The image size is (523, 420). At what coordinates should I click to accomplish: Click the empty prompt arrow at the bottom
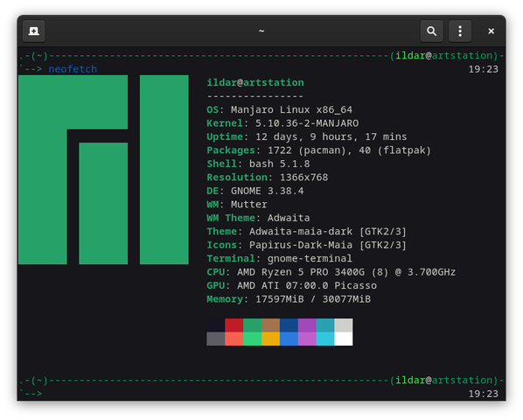(31, 394)
